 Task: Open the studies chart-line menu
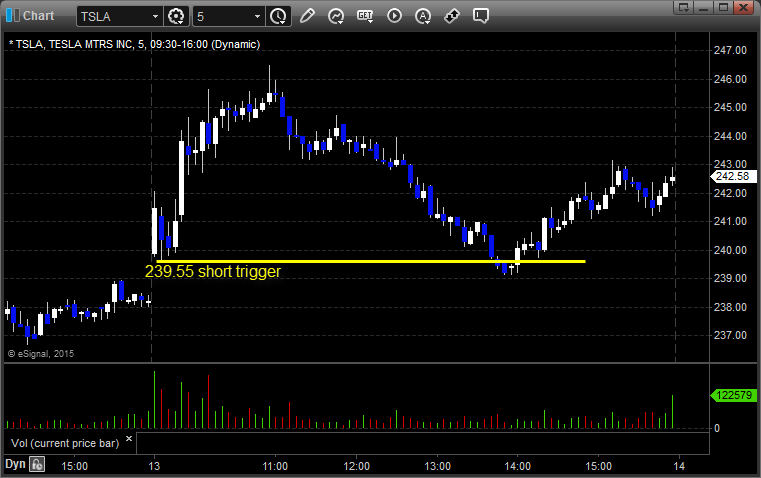click(x=336, y=16)
